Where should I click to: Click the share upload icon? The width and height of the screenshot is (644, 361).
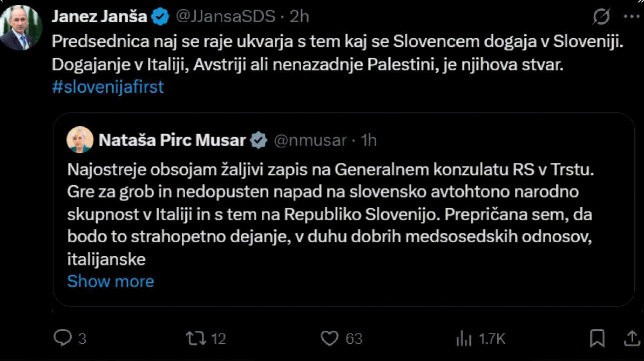[632, 338]
